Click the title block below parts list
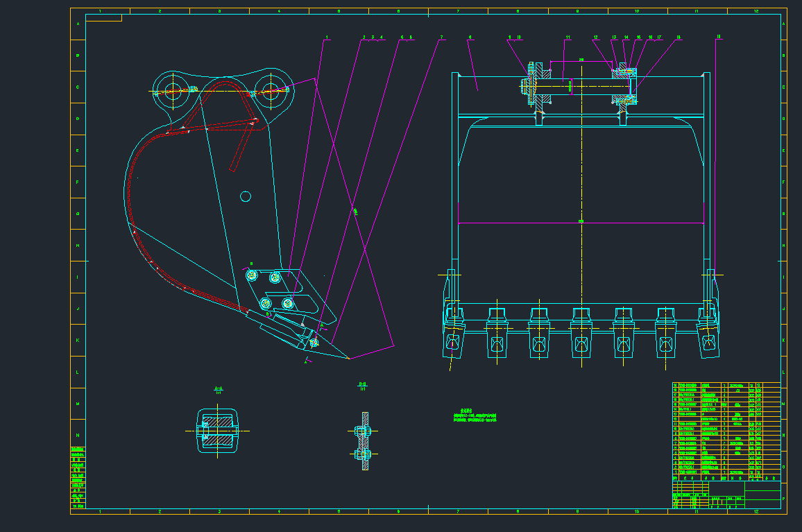This screenshot has height=532, width=802. pyautogui.click(x=726, y=497)
